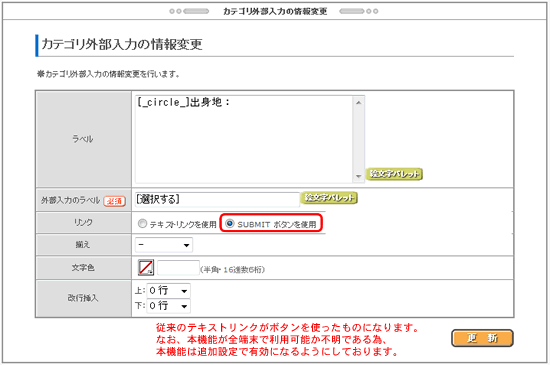This screenshot has height=365, width=550.
Task: Select SUBMIT ボタンを使用 radio button
Action: [229, 223]
